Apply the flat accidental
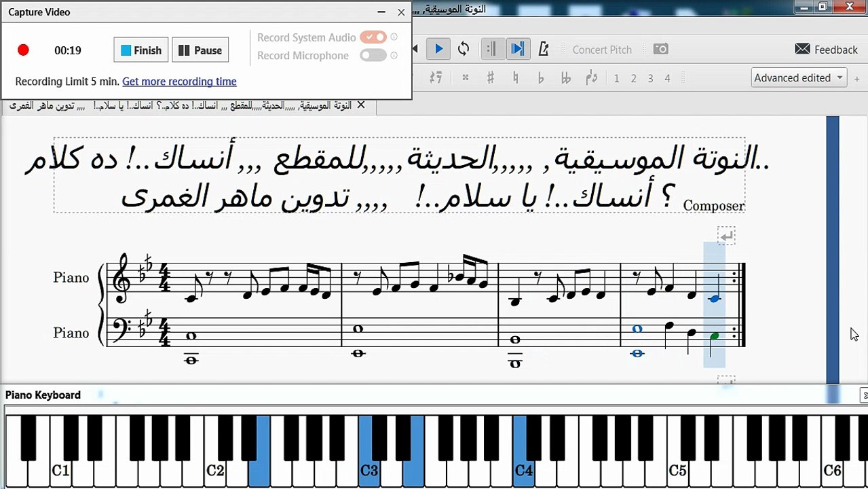This screenshot has width=868, height=489. pos(541,78)
